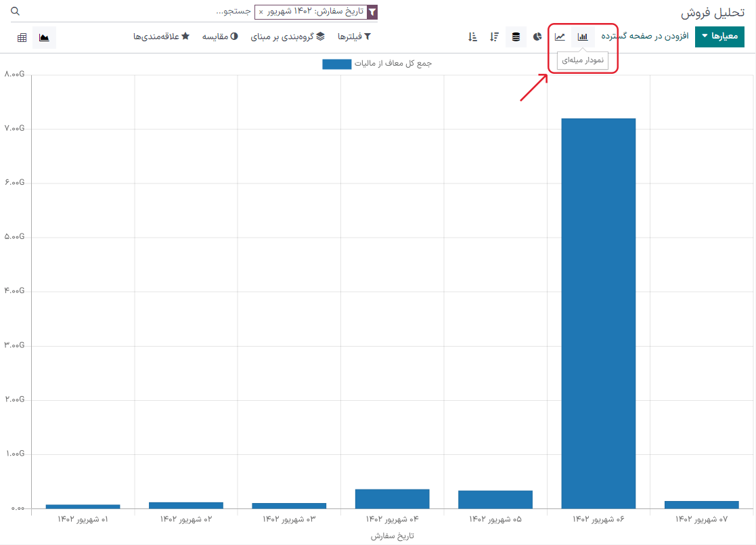The image size is (756, 545).
Task: Open the معیارها measures dropdown
Action: [x=719, y=37]
